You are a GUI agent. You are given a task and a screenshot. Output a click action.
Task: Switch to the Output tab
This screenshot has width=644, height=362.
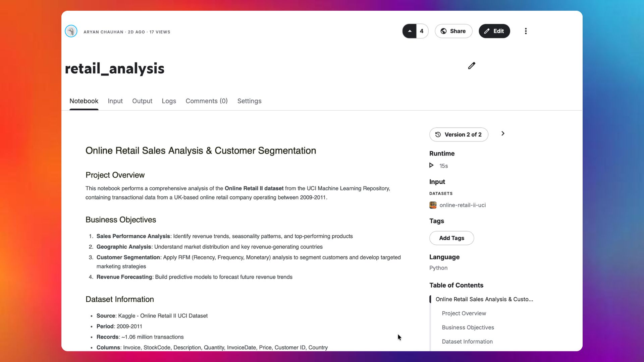[x=142, y=101]
